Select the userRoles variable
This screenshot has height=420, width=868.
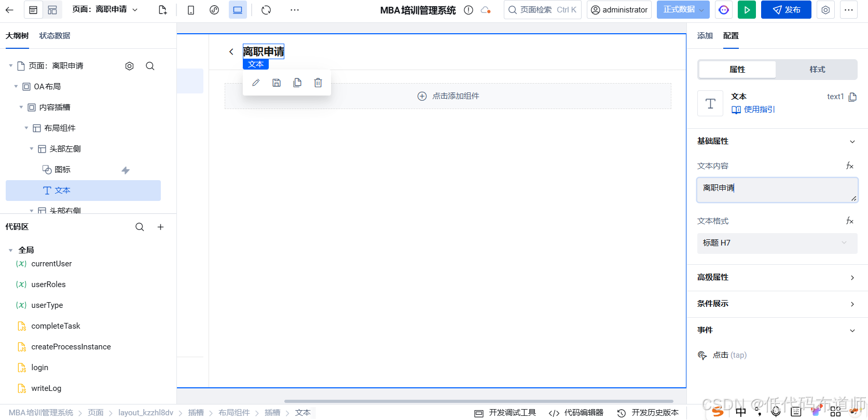click(48, 284)
